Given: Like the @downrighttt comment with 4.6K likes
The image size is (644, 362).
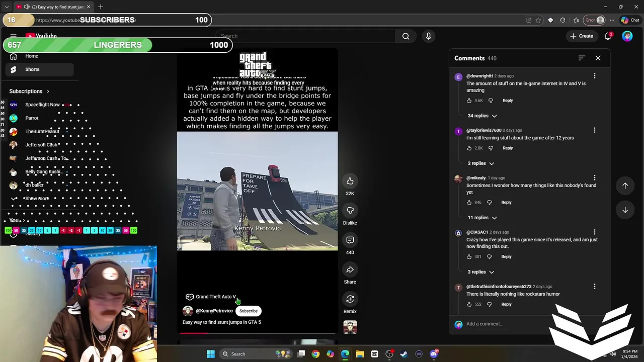Looking at the screenshot, I should 469,101.
